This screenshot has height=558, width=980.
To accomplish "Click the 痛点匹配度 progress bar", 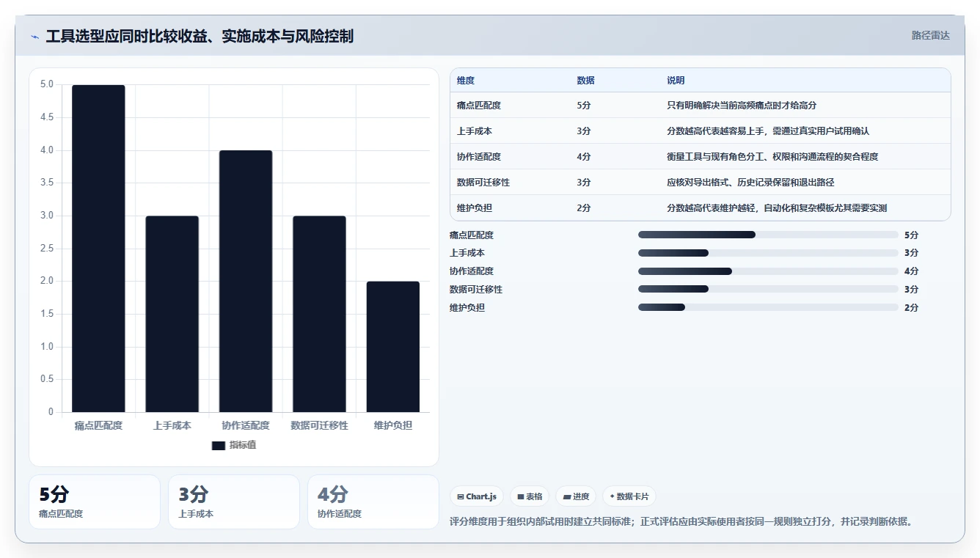I will coord(768,235).
